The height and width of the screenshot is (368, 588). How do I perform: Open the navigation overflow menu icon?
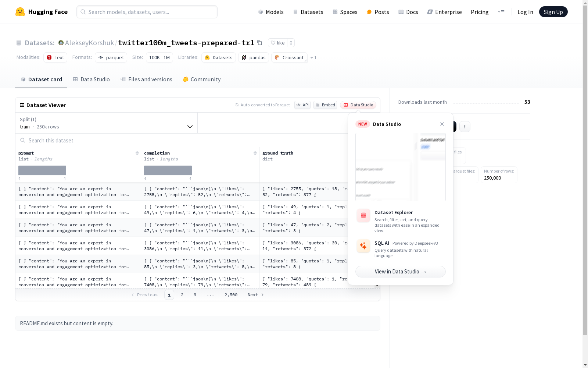501,12
